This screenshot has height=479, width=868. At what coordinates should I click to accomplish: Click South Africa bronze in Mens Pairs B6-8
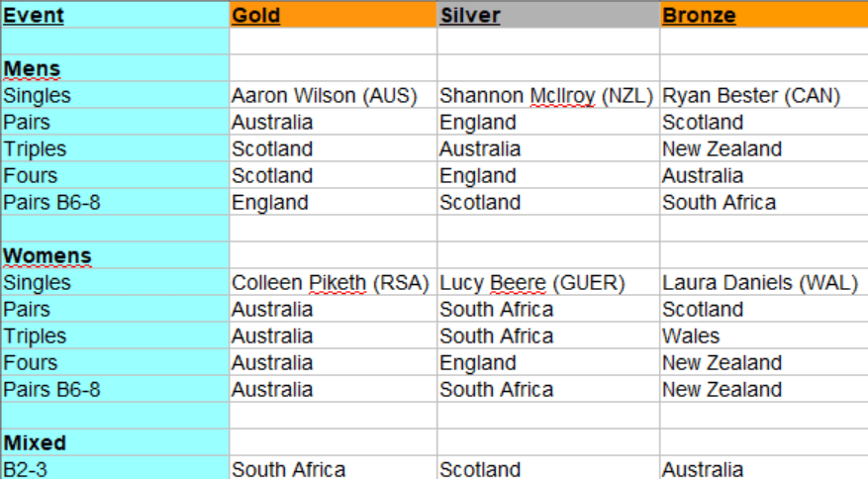(x=719, y=203)
